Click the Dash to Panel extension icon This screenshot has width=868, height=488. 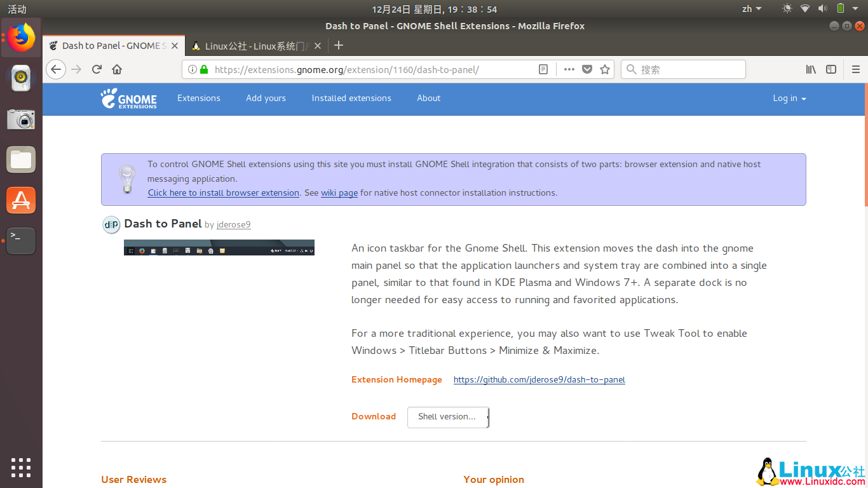[x=111, y=224]
